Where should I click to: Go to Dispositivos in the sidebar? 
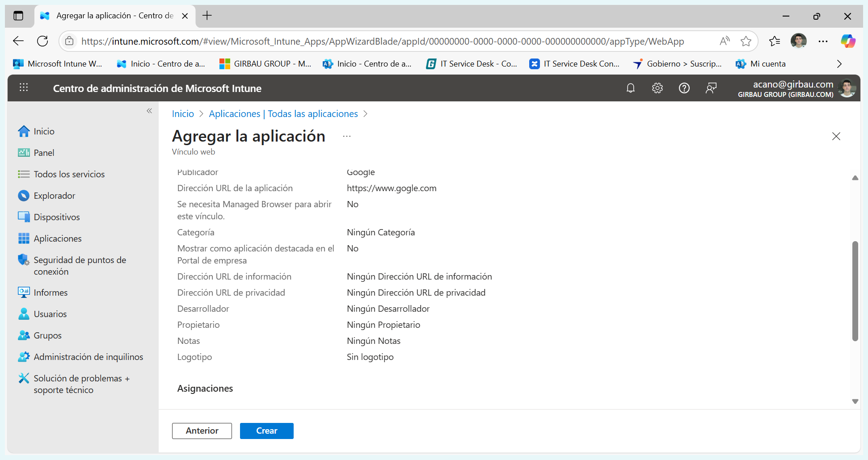[57, 217]
